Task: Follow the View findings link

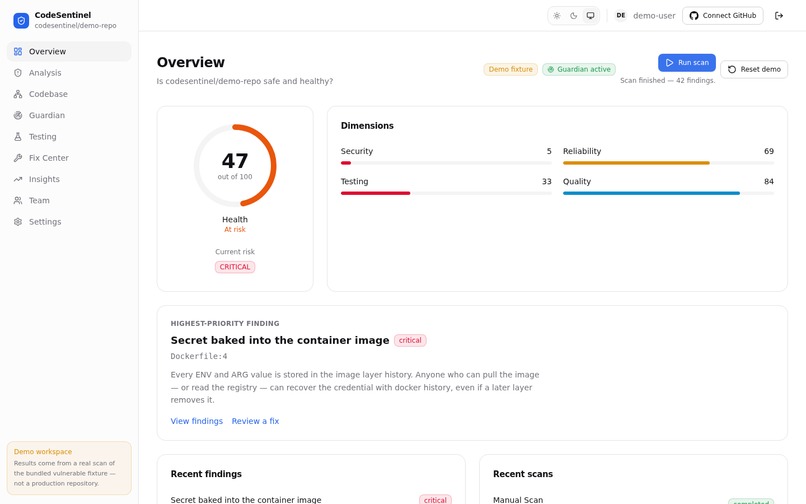Action: [197, 421]
